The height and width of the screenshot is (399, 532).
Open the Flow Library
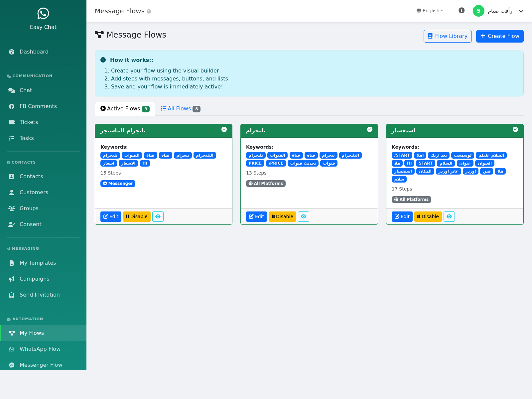coord(448,36)
